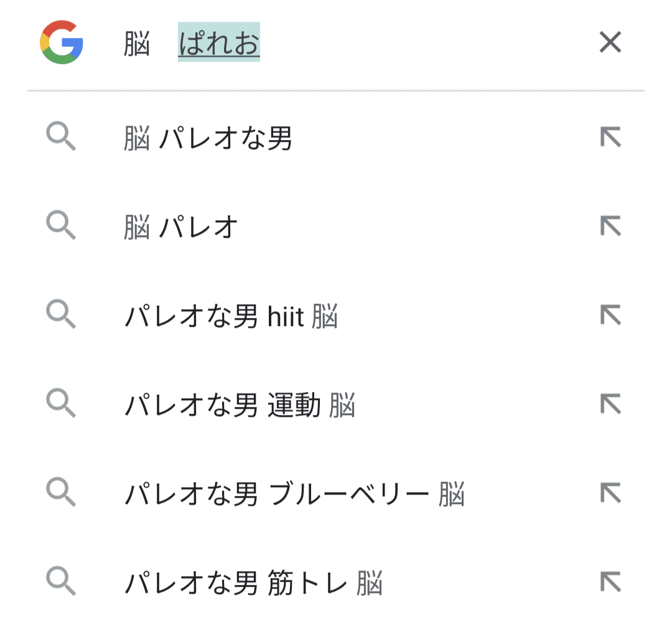
Task: Click magnifier icon next to "脳 パレオな男"
Action: pos(61,138)
